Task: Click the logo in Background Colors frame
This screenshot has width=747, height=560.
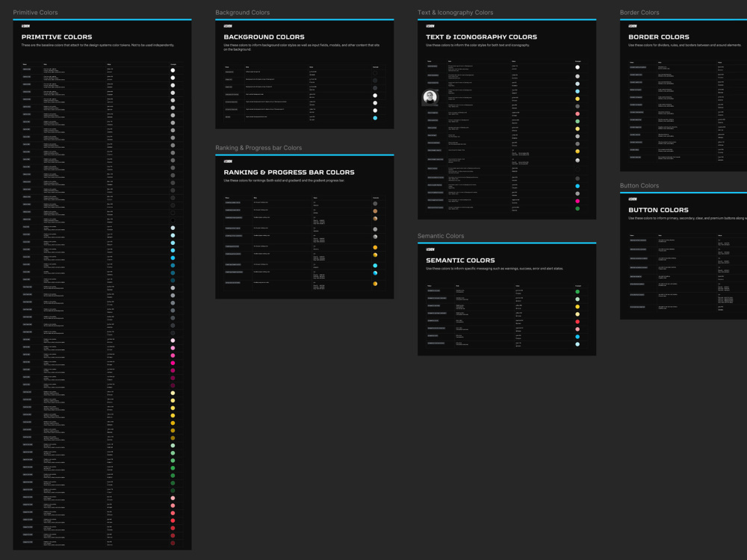Action: click(x=228, y=26)
